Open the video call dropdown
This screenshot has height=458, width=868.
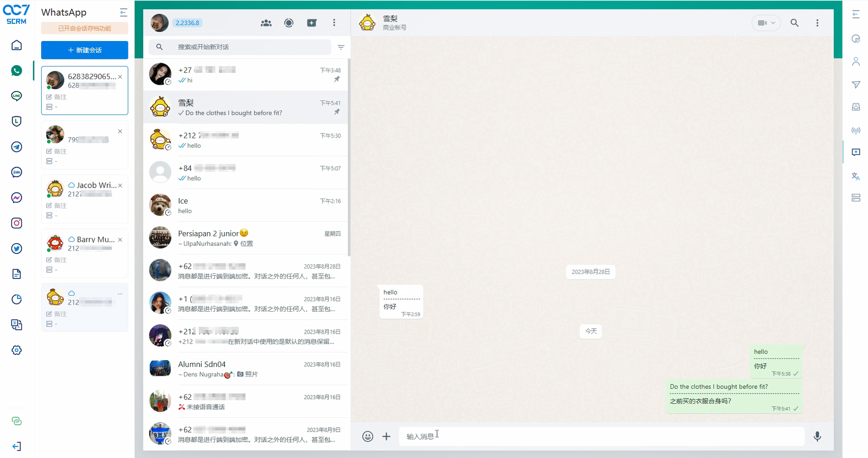(x=766, y=23)
